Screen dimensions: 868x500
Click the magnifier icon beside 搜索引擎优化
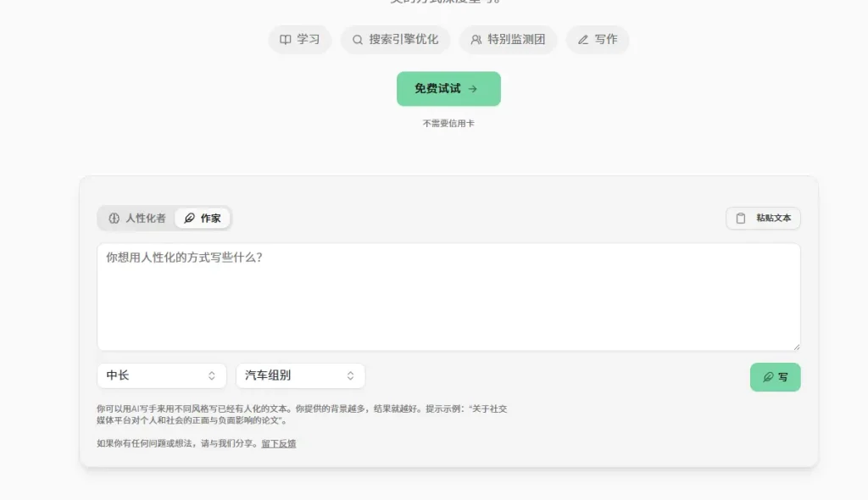pos(358,40)
